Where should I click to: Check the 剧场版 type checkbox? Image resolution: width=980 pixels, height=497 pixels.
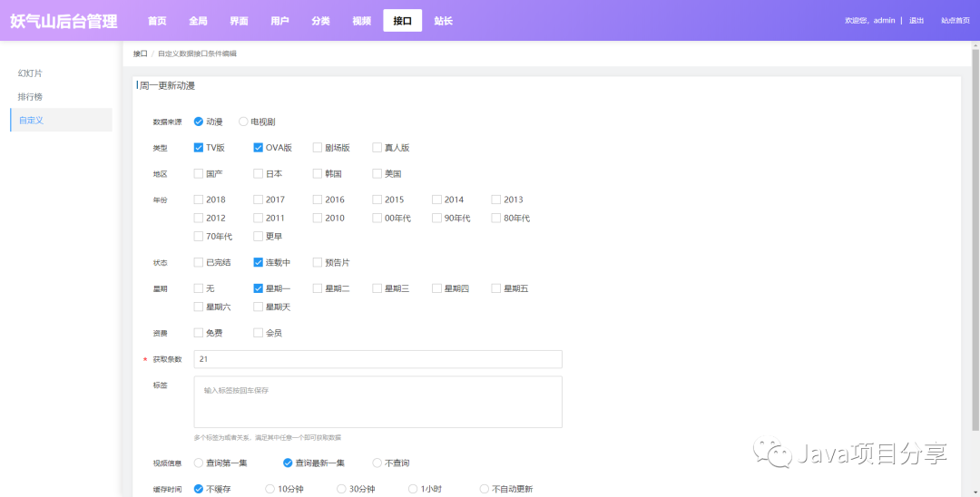tap(318, 148)
